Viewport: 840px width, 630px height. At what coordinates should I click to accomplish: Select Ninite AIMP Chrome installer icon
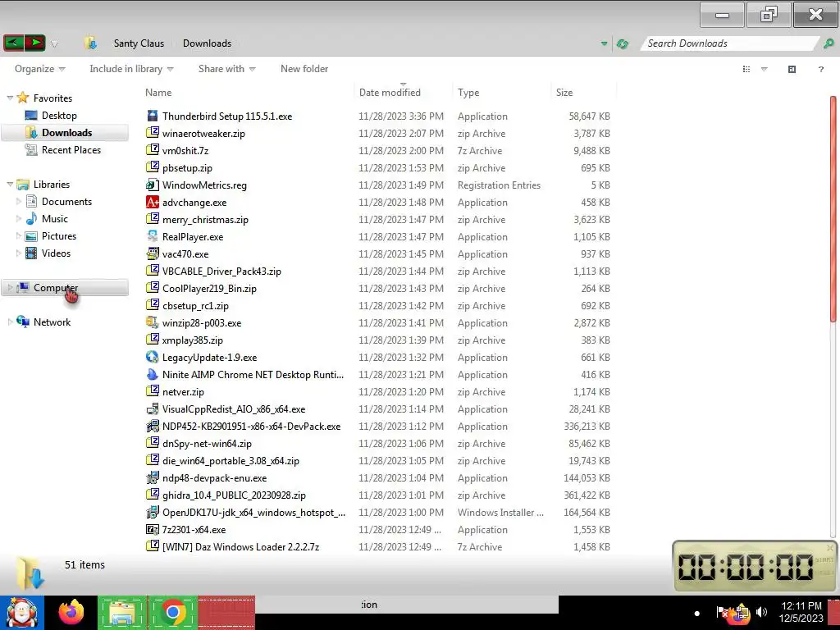coord(153,374)
